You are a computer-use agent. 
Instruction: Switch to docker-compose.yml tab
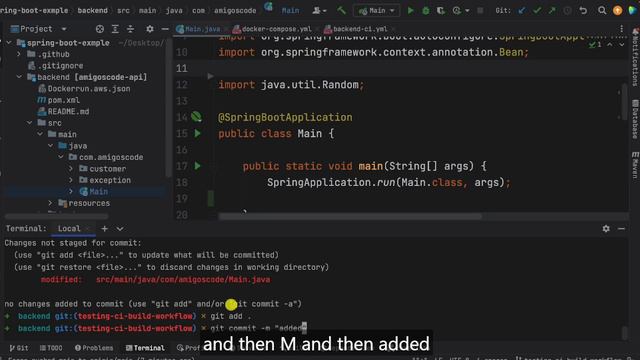click(272, 29)
